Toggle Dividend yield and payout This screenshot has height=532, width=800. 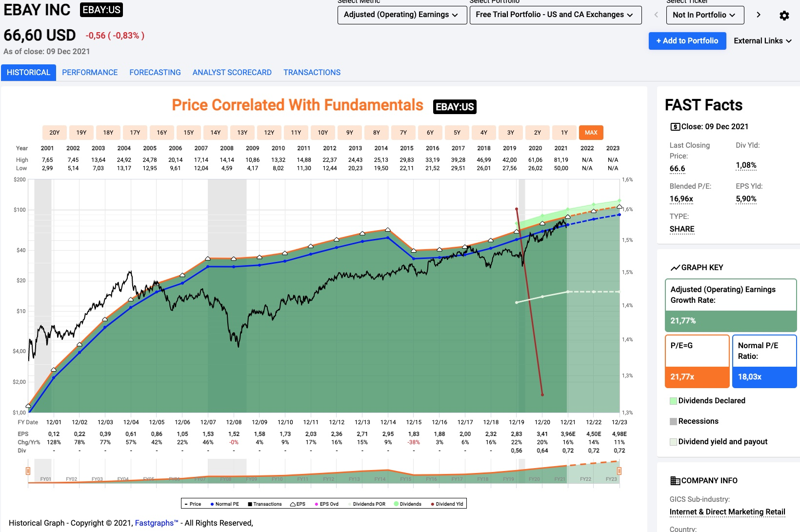719,442
